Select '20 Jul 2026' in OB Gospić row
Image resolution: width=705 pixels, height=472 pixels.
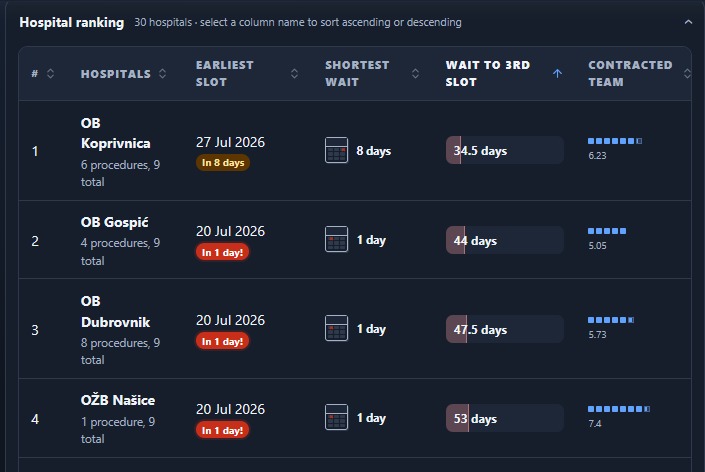pyautogui.click(x=230, y=231)
